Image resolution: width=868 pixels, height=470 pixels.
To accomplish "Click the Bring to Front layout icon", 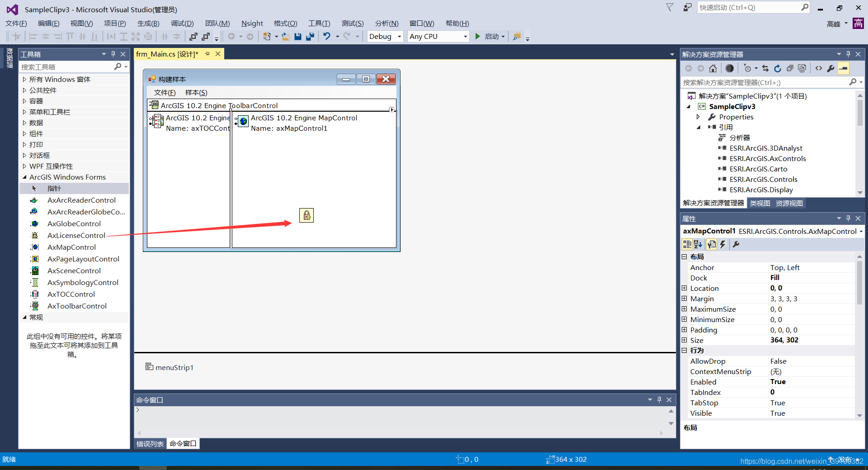I will (193, 37).
